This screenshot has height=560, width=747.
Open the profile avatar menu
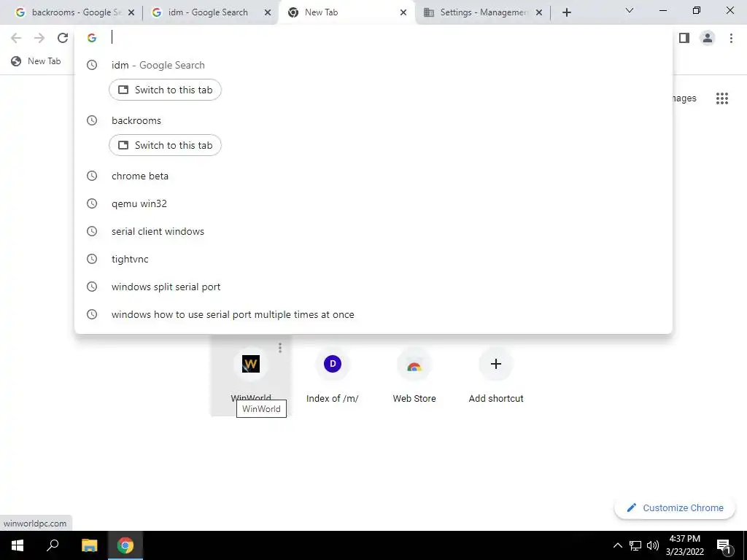point(708,38)
